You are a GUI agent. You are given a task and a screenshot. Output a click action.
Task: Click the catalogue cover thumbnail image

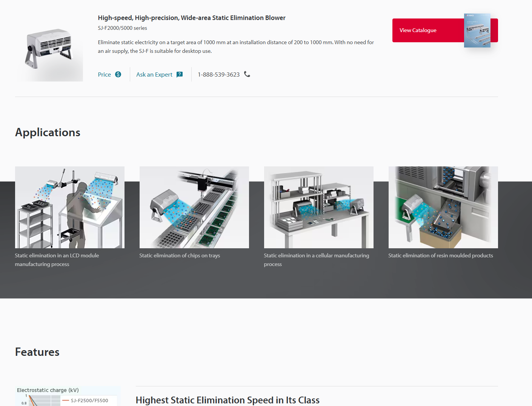pyautogui.click(x=477, y=31)
